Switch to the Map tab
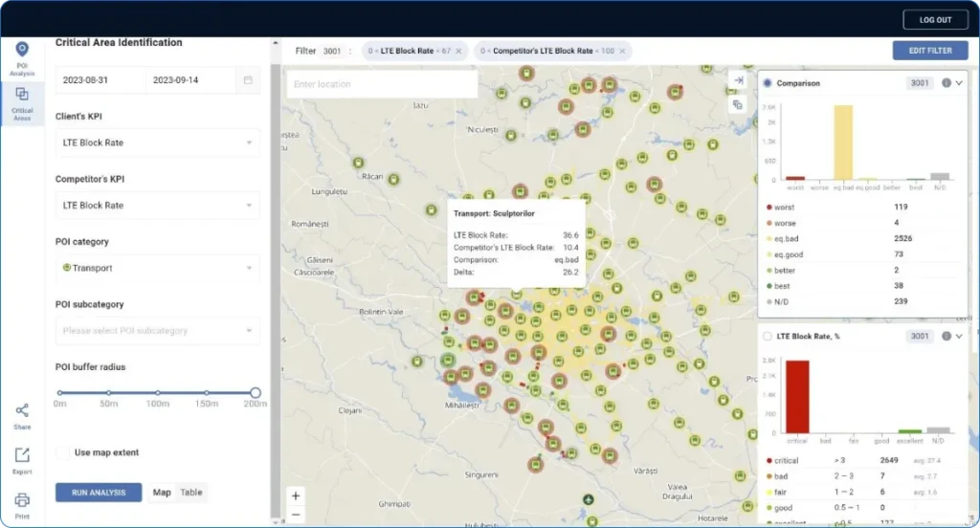The width and height of the screenshot is (980, 528). tap(162, 493)
